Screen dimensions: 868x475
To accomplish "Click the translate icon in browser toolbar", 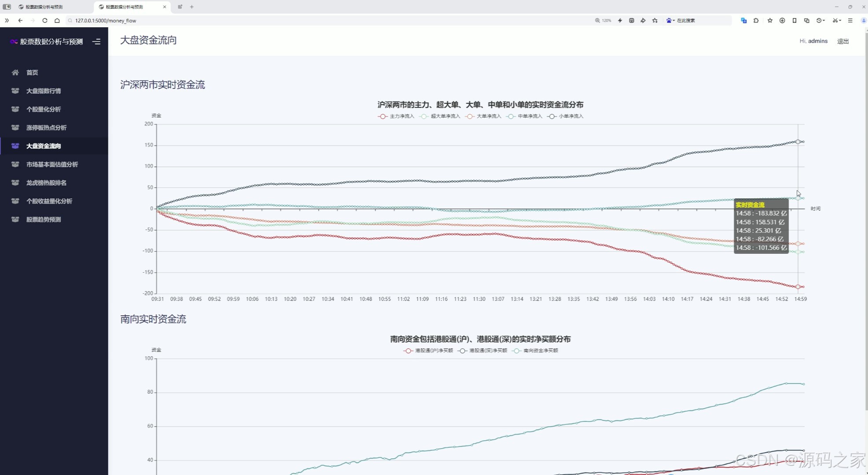I will [x=743, y=21].
